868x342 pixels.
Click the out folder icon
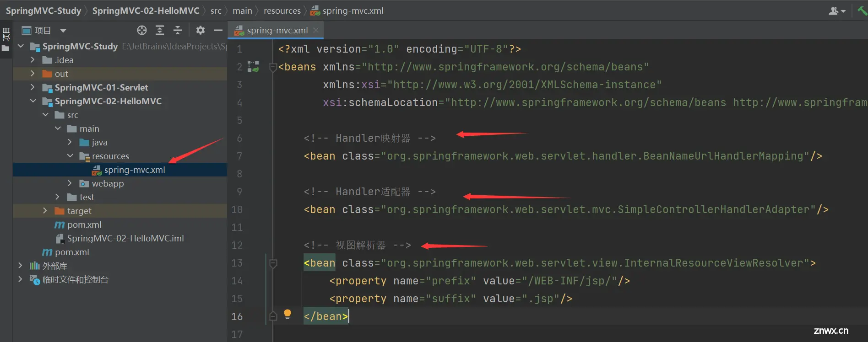coord(47,74)
